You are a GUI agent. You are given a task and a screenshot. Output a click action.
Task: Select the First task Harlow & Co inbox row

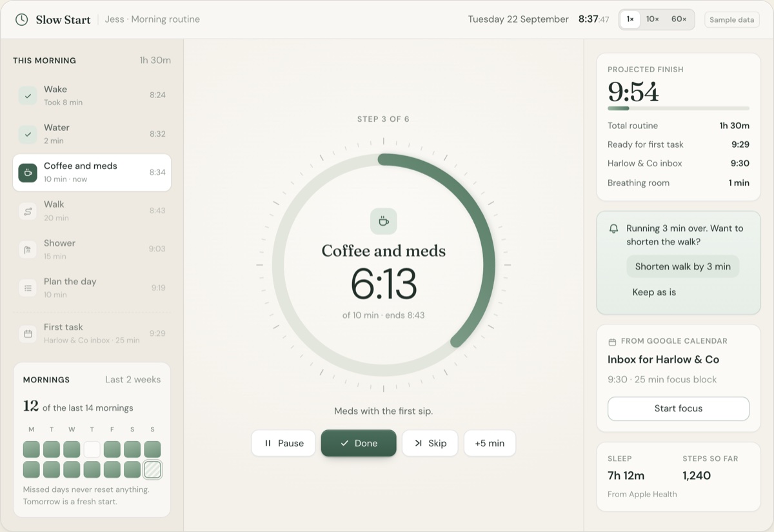[x=92, y=333]
